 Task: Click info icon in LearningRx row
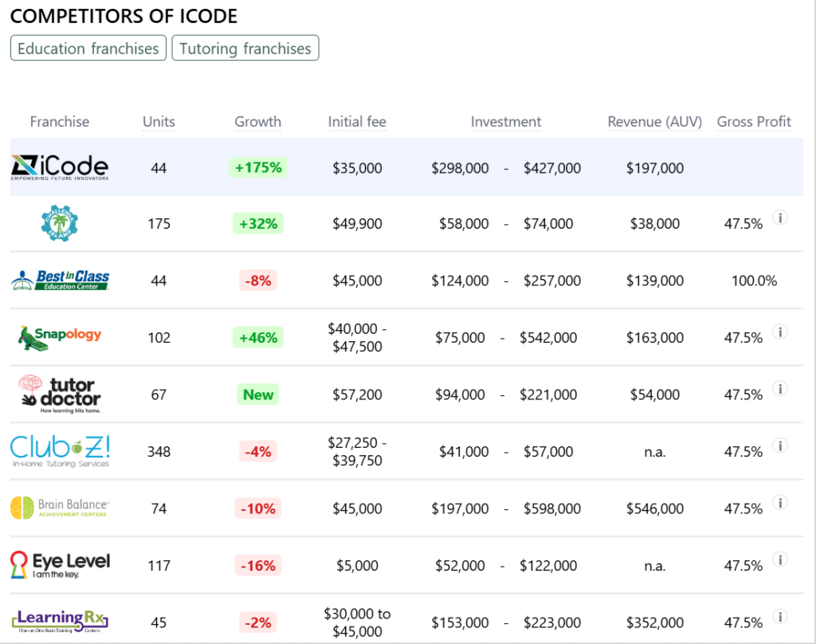pyautogui.click(x=779, y=616)
